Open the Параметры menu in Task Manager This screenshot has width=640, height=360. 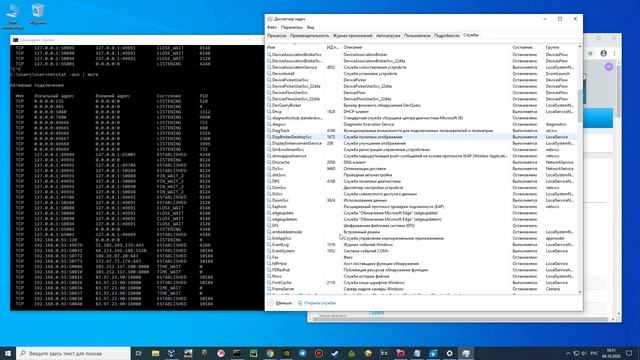pos(292,27)
